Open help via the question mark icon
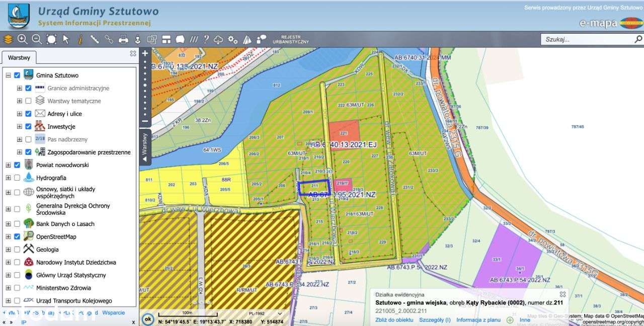The width and height of the screenshot is (644, 326). click(x=206, y=39)
